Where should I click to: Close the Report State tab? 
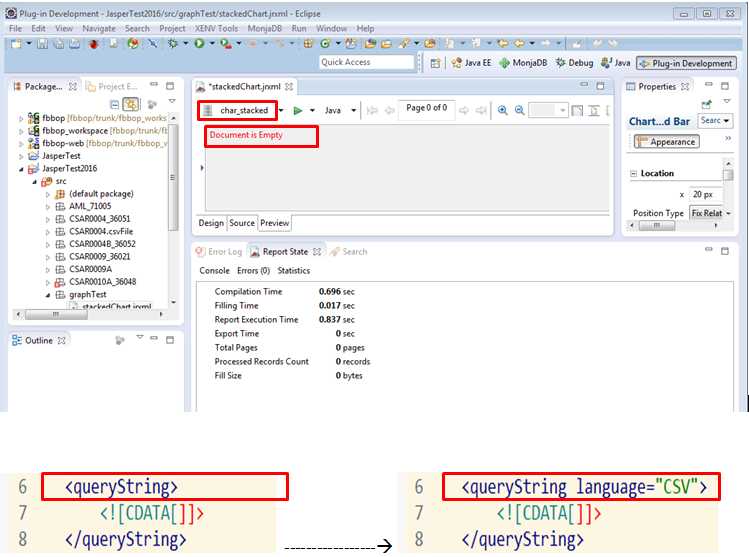(317, 251)
